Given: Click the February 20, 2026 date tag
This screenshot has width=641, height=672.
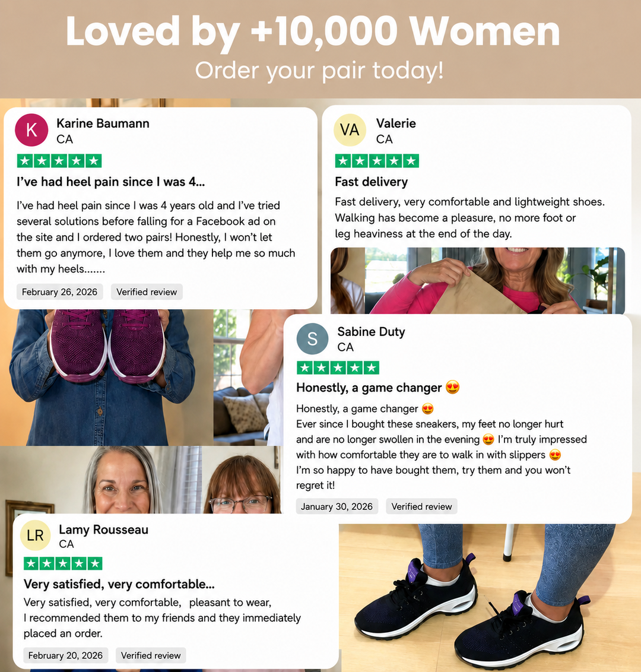Looking at the screenshot, I should [65, 655].
